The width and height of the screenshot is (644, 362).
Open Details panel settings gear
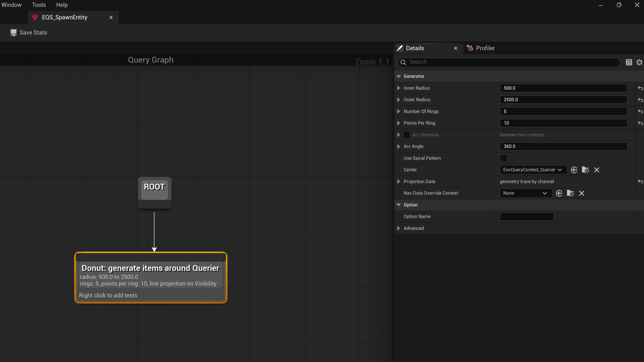coord(639,62)
